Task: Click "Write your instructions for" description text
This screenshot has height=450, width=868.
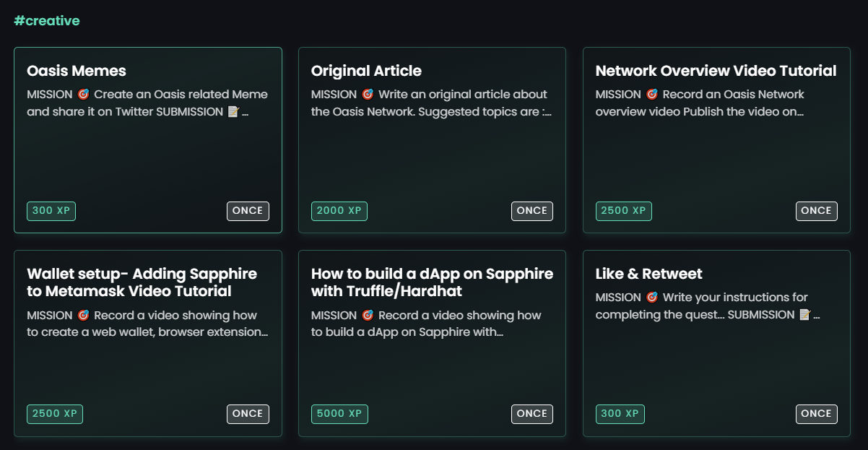Action: click(x=735, y=298)
